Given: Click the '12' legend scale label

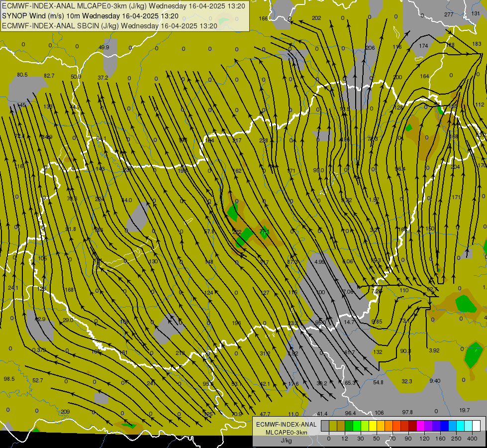Looking at the screenshot, I should (345, 439).
